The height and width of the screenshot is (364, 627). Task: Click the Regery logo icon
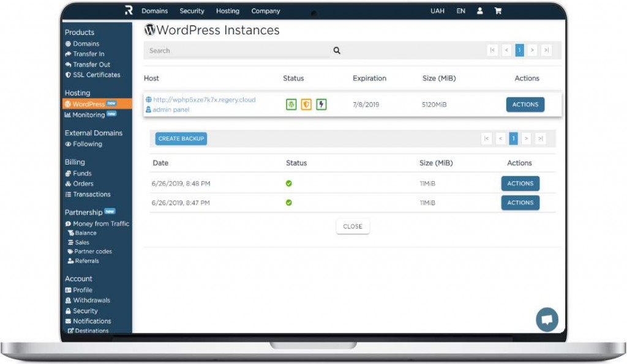[129, 10]
